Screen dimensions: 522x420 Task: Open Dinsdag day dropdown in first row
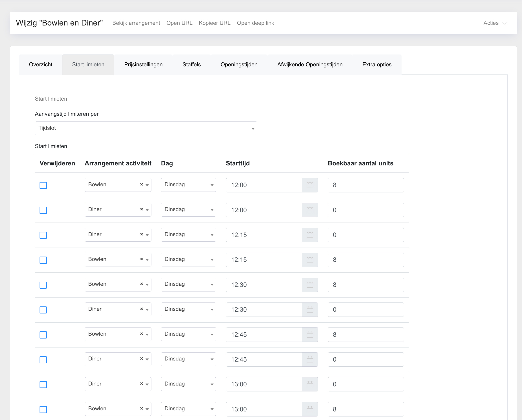pos(188,185)
